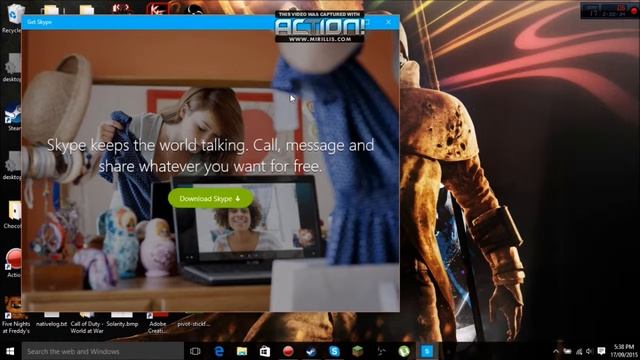
Task: Click the red Action! recorder taskbar icon
Action: 288,351
